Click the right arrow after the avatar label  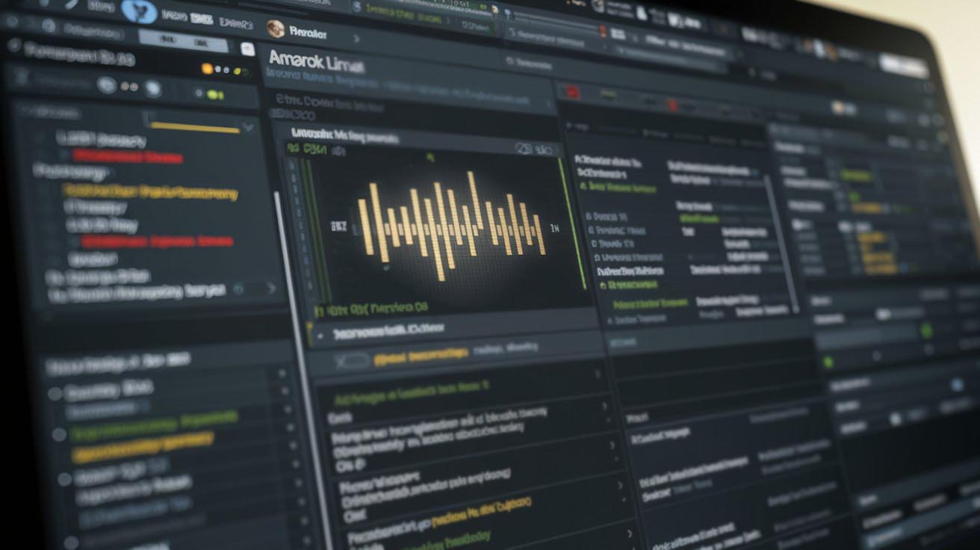[x=356, y=37]
